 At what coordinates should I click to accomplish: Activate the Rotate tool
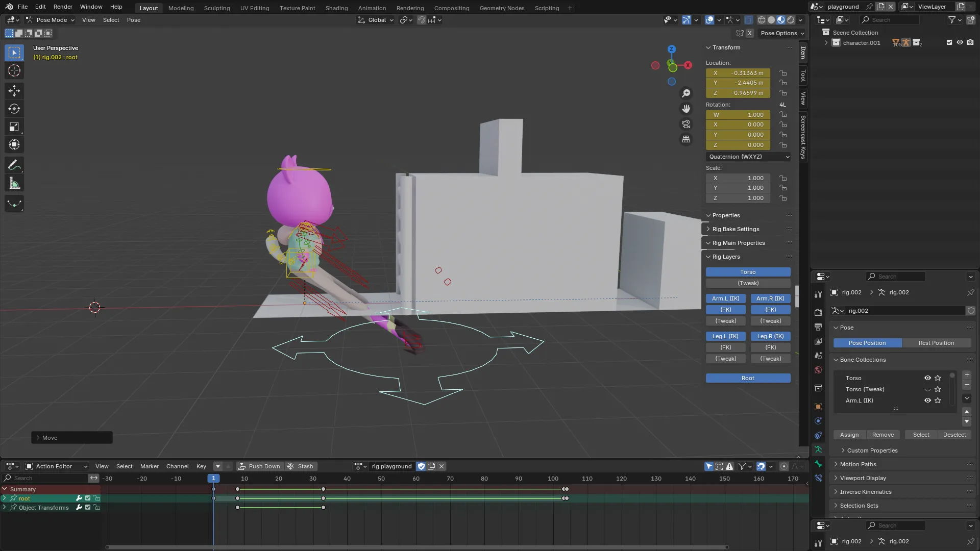[14, 109]
